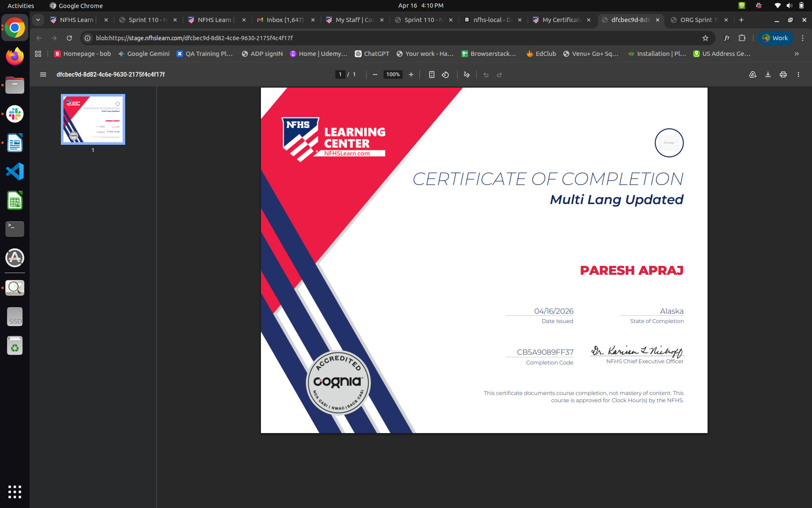Viewport: 812px width, 508px height.
Task: Open LibreOffice Writer from the dock
Action: coord(15,143)
